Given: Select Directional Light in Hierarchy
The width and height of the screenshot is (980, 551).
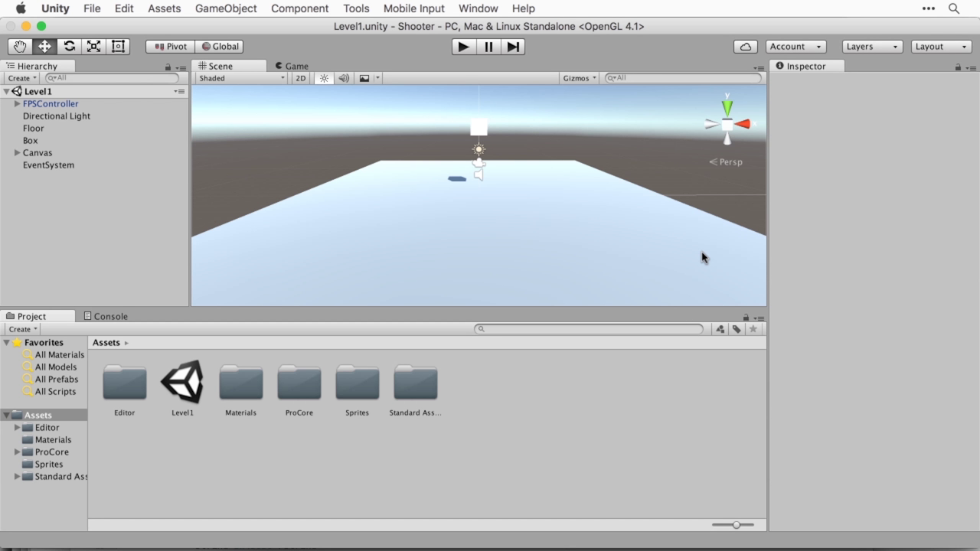Looking at the screenshot, I should (57, 116).
